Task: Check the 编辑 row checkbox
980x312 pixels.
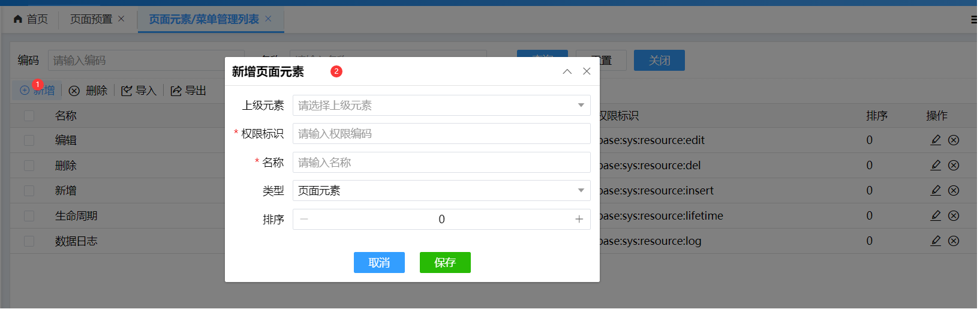Action: pos(29,140)
